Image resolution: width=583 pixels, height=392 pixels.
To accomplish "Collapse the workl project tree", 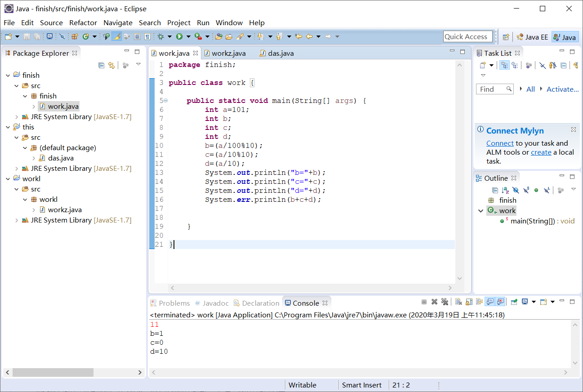I will [8, 179].
